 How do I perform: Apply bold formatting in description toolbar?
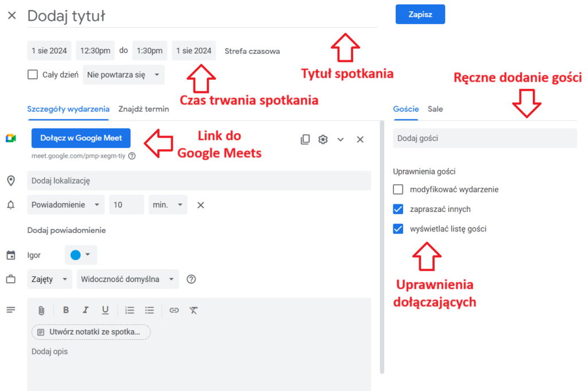[x=66, y=310]
